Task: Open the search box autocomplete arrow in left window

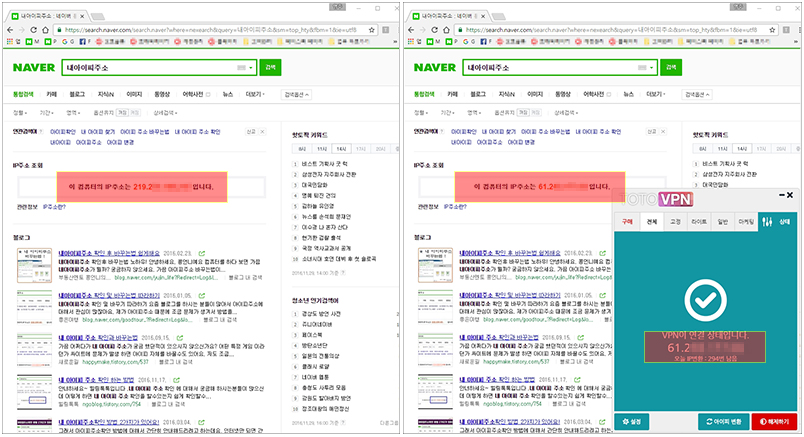Action: click(x=250, y=68)
